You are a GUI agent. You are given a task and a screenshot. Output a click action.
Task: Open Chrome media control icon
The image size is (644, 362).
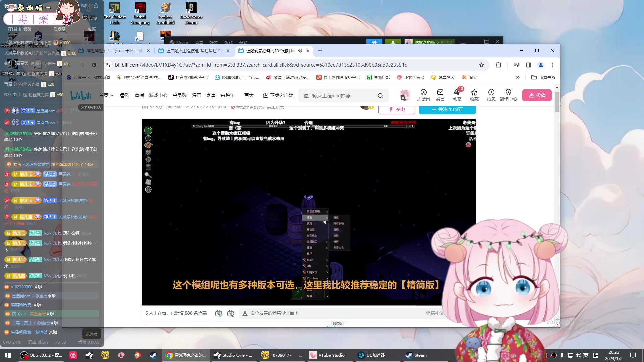pos(517,65)
